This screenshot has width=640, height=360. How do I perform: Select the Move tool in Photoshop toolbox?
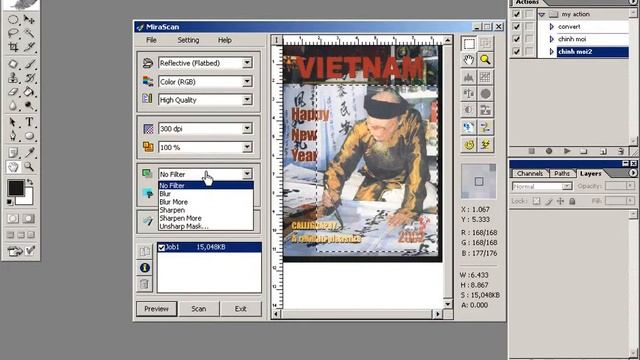click(29, 19)
